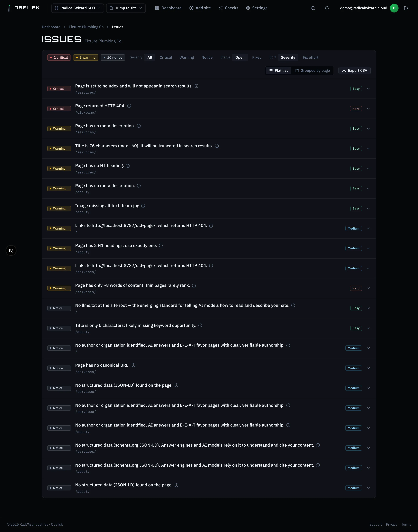Click info icon beside Title is only 5 characters
Image resolution: width=418 pixels, height=532 pixels.
[200, 326]
